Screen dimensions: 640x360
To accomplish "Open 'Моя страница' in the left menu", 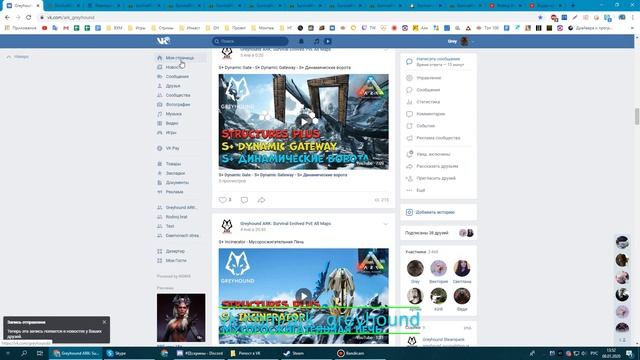I will click(x=180, y=58).
